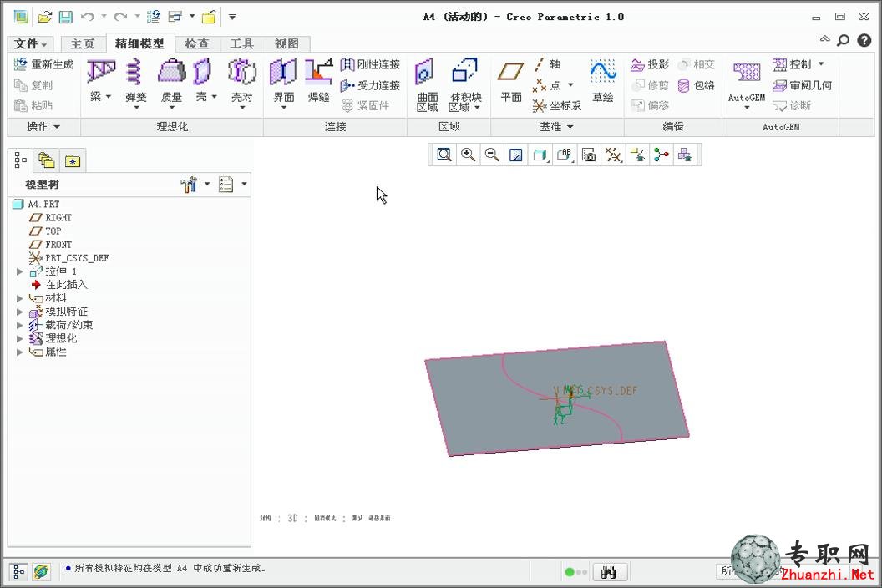
Task: Select the Volume Region (体积块区域) tool
Action: point(464,85)
